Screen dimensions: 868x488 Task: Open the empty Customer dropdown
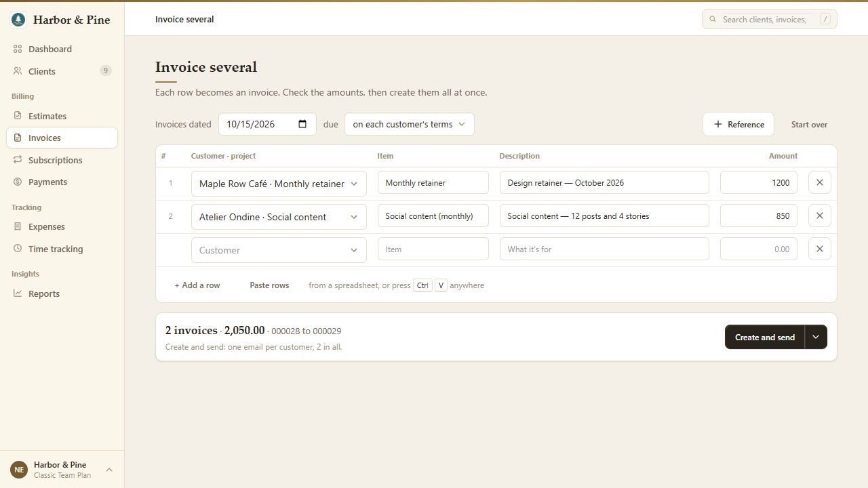279,250
